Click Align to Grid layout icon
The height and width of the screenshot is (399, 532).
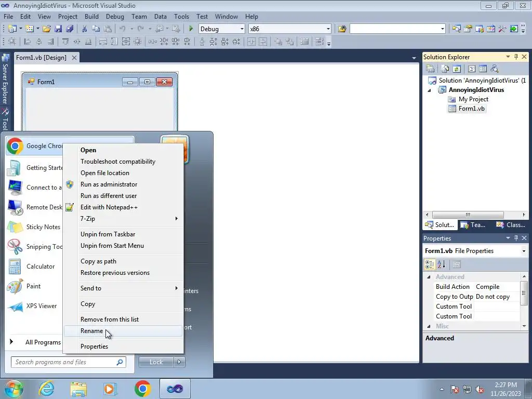pos(12,42)
